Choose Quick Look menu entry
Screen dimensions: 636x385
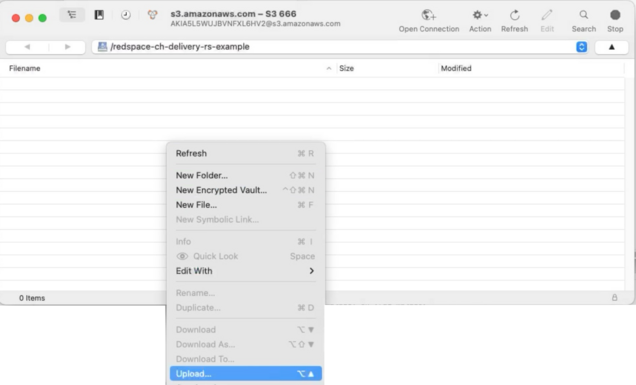pyautogui.click(x=245, y=256)
